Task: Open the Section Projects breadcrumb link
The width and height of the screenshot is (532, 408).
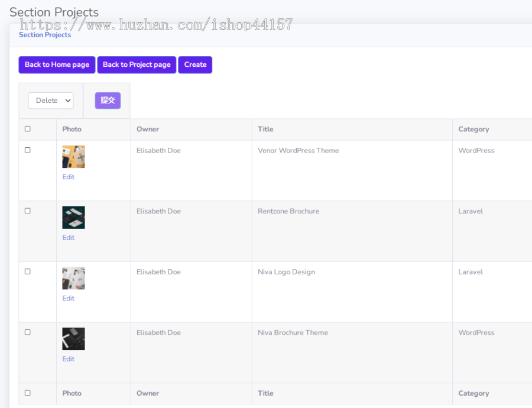Action: click(45, 35)
